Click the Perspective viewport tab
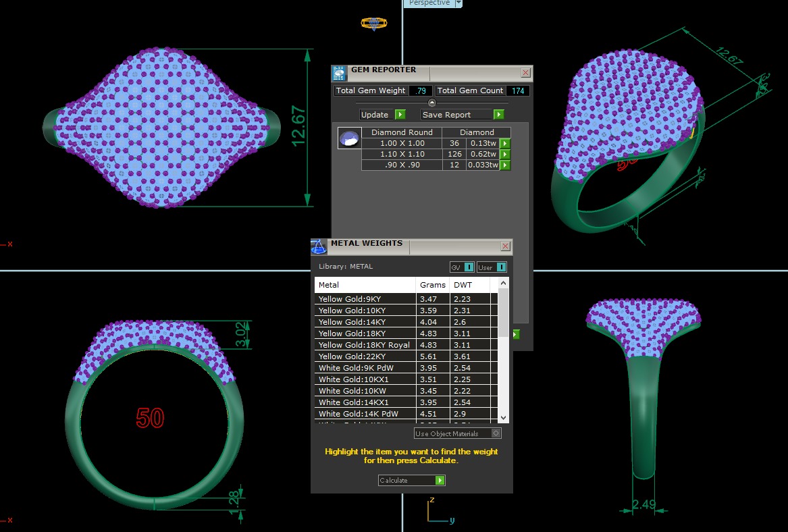Image resolution: width=788 pixels, height=532 pixels. (x=429, y=3)
